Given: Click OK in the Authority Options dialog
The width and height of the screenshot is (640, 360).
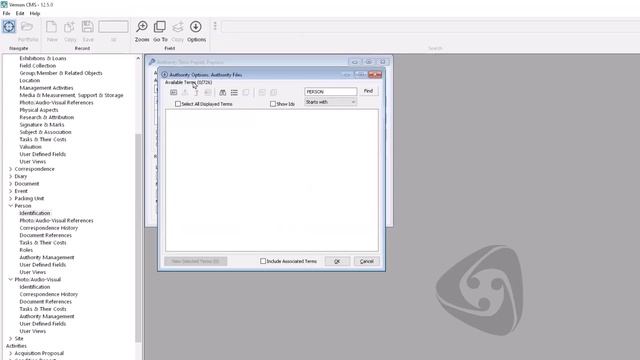Looking at the screenshot, I should [x=337, y=261].
